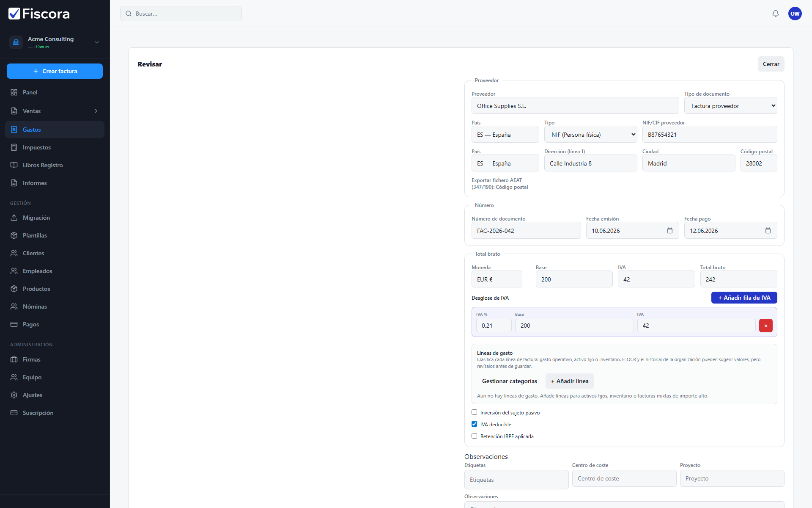Open the Tipo de documento dropdown

[x=730, y=106]
